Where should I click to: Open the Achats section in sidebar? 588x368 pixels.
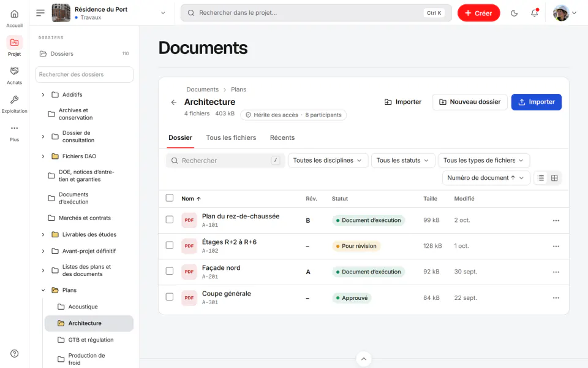[x=14, y=75]
